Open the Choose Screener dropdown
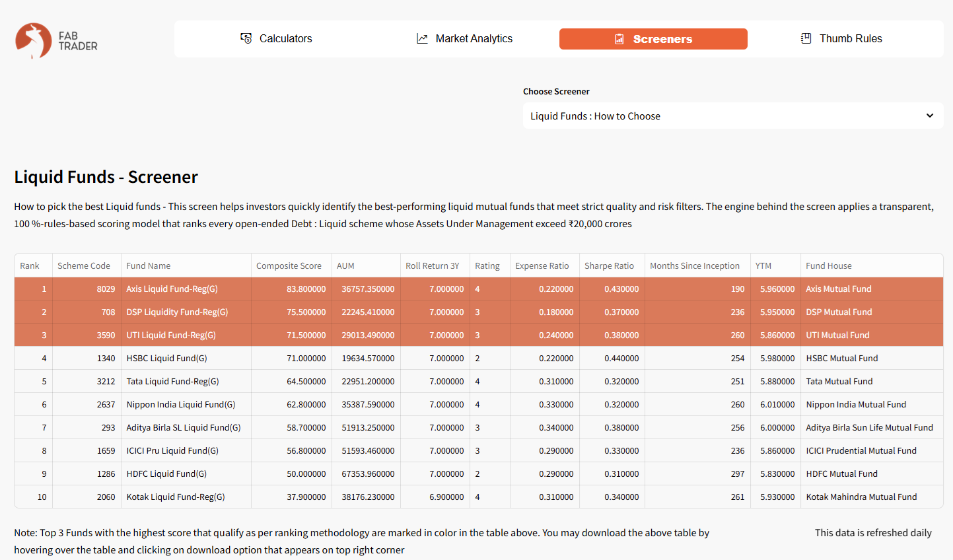The image size is (953, 560). pyautogui.click(x=733, y=116)
